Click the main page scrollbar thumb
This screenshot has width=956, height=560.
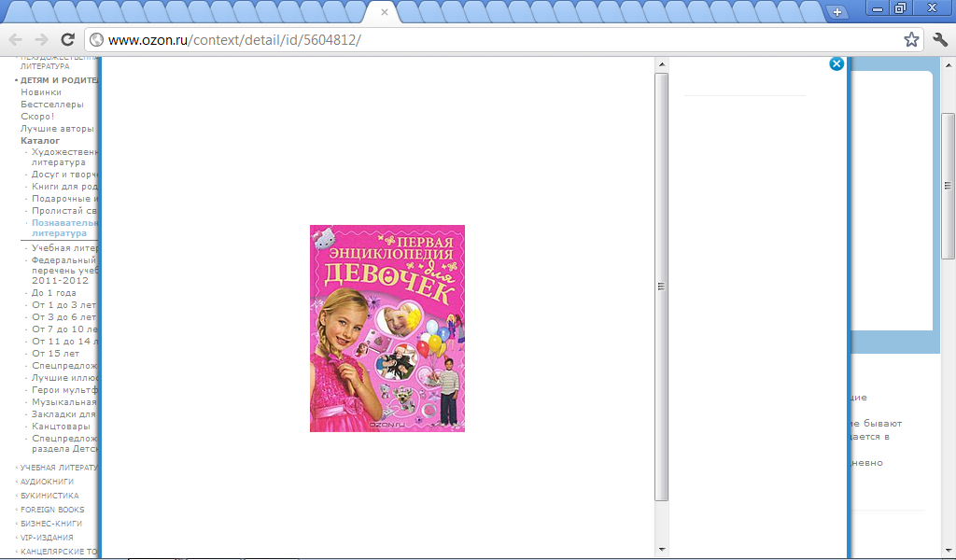tap(949, 186)
